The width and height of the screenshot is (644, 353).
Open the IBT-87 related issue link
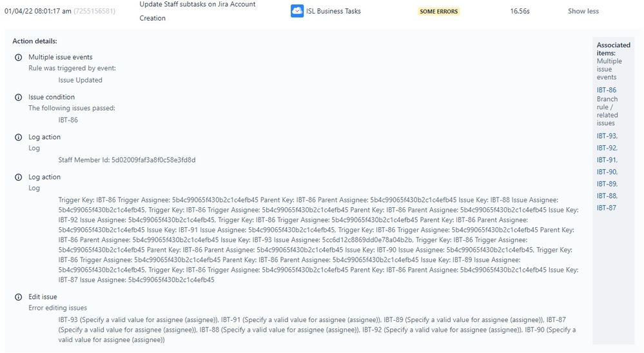pyautogui.click(x=606, y=208)
